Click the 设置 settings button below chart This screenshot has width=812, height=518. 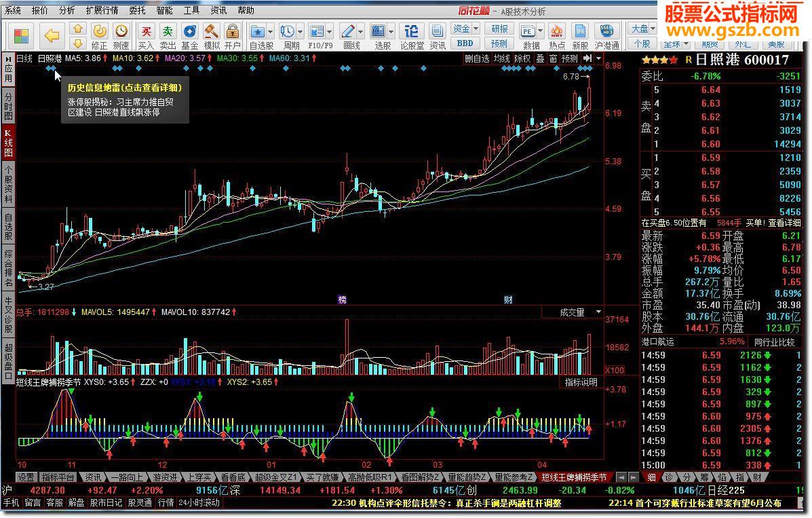click(x=26, y=477)
